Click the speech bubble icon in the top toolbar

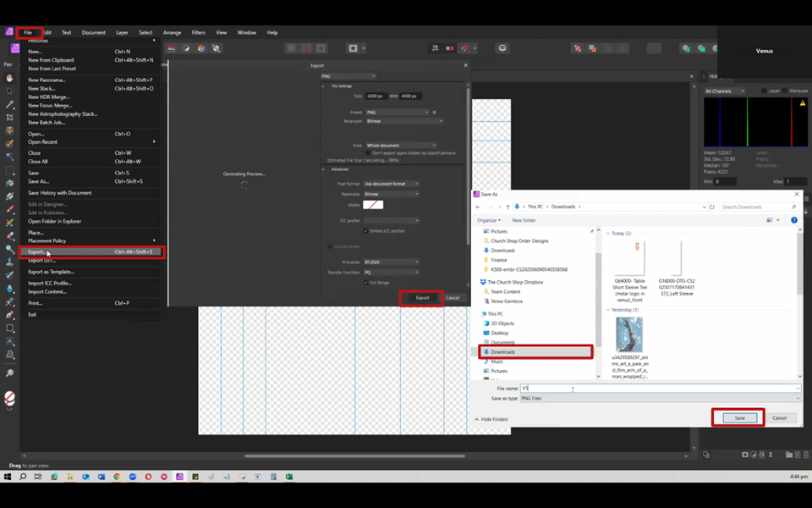pyautogui.click(x=502, y=48)
